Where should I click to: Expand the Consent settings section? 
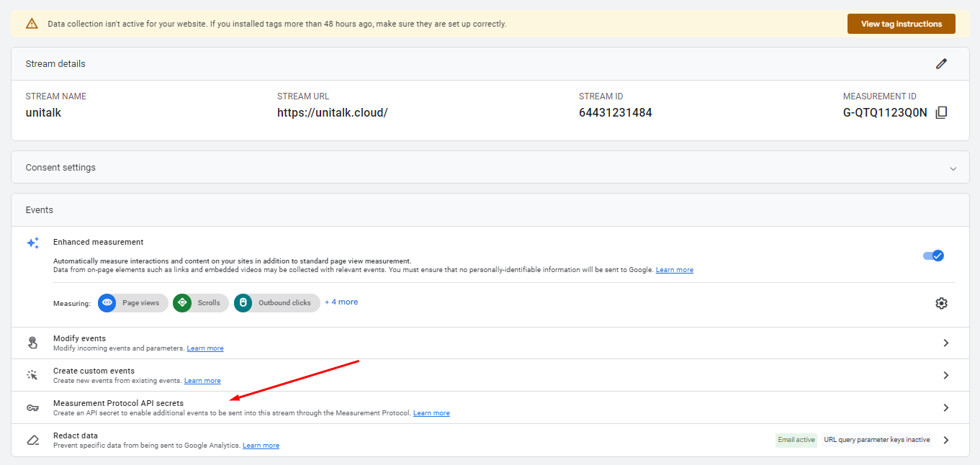[x=953, y=168]
